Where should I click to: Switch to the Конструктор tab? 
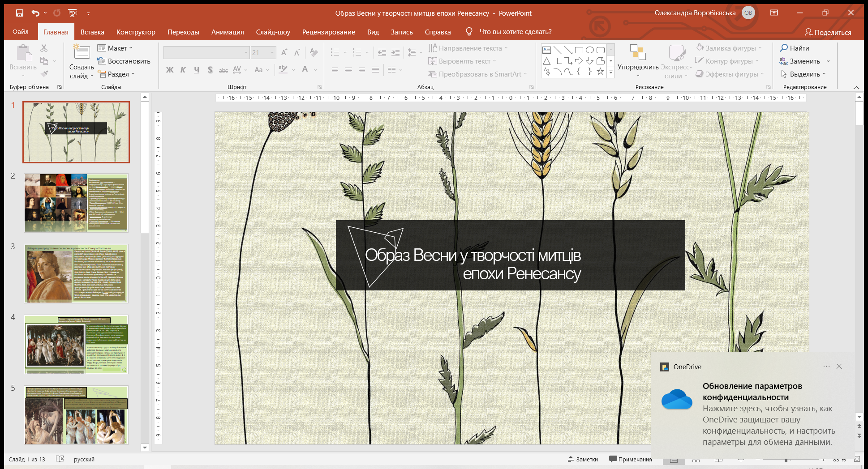click(136, 32)
